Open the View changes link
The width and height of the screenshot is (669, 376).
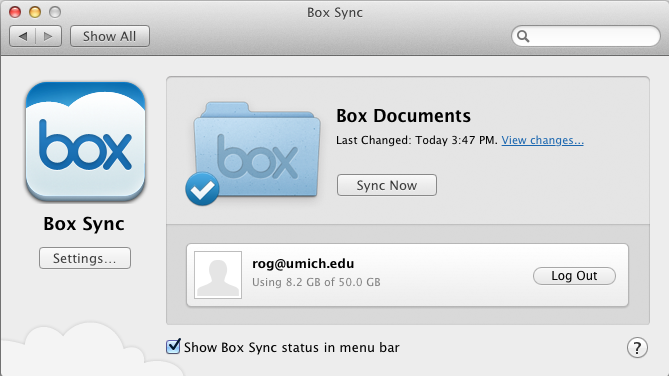click(542, 140)
